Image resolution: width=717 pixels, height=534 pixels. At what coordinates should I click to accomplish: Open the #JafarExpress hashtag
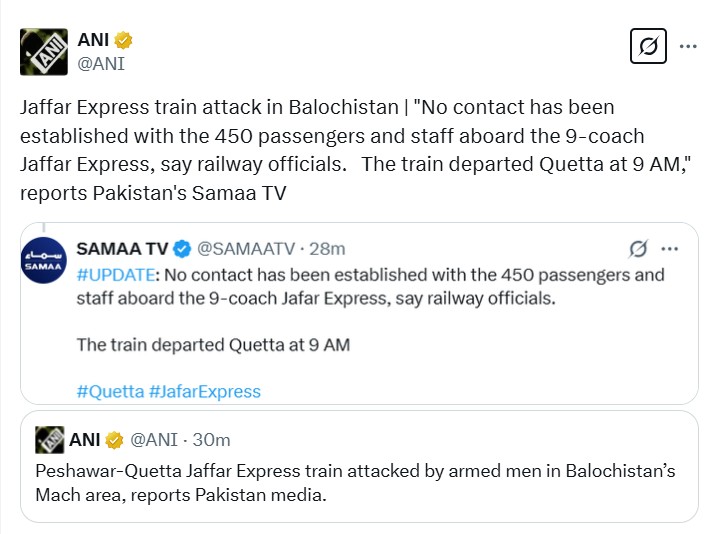click(205, 391)
